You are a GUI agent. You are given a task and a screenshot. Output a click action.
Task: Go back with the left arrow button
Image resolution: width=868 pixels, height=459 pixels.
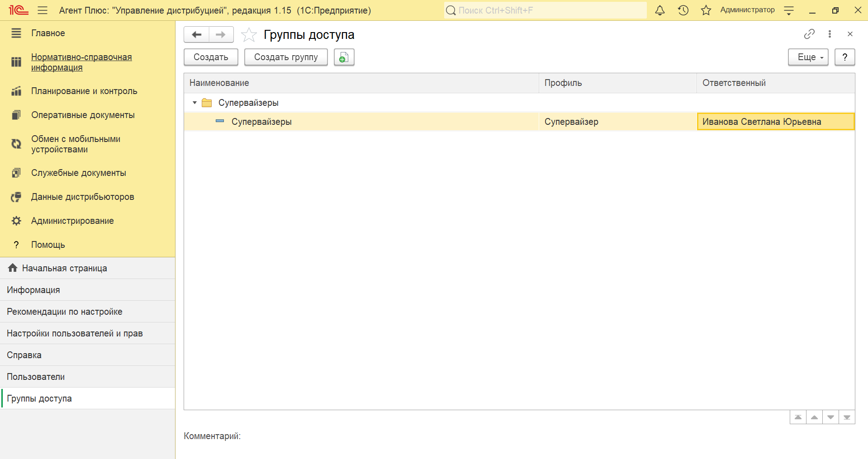(197, 34)
